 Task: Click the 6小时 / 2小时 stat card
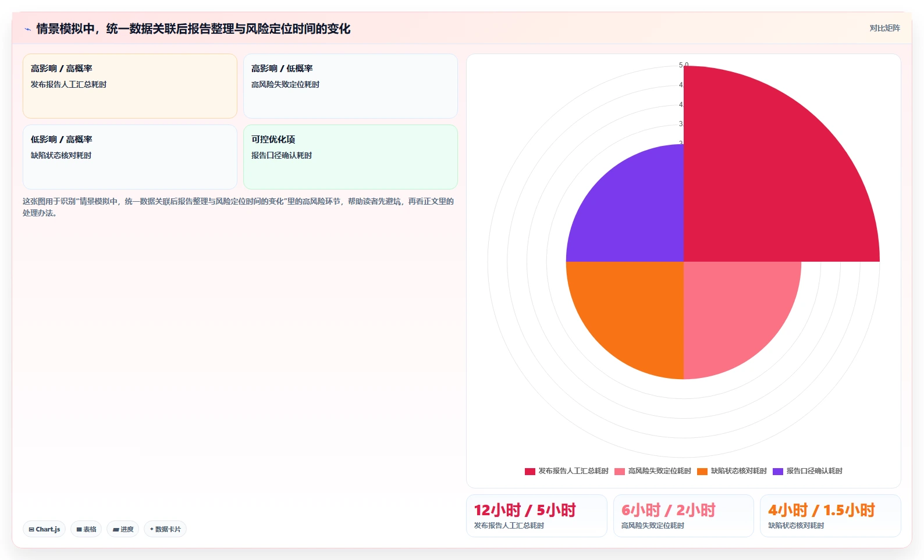coord(684,516)
